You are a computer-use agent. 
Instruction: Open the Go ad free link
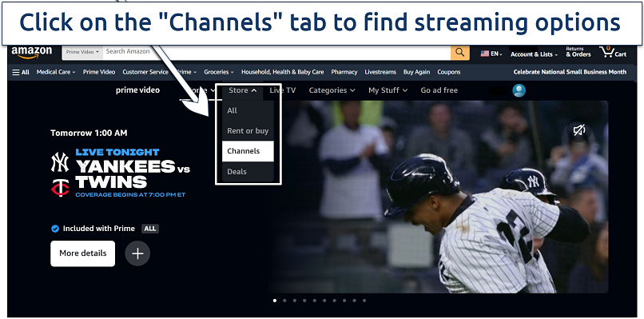pos(439,90)
